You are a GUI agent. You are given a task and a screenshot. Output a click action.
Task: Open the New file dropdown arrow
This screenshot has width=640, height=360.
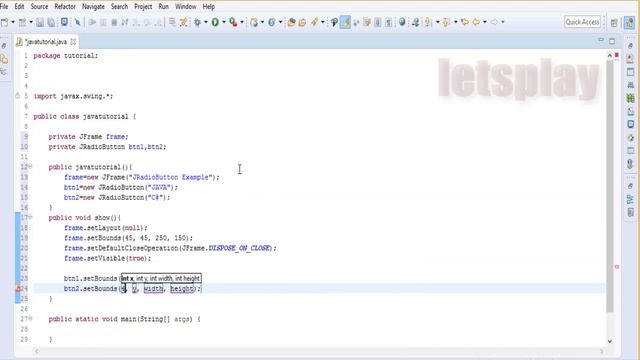click(x=13, y=22)
